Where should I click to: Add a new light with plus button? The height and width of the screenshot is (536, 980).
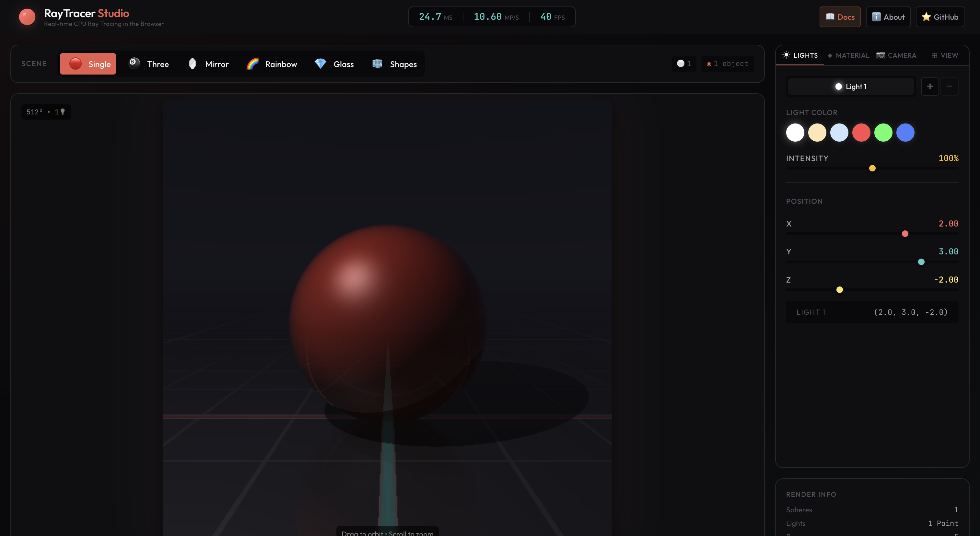[x=930, y=87]
